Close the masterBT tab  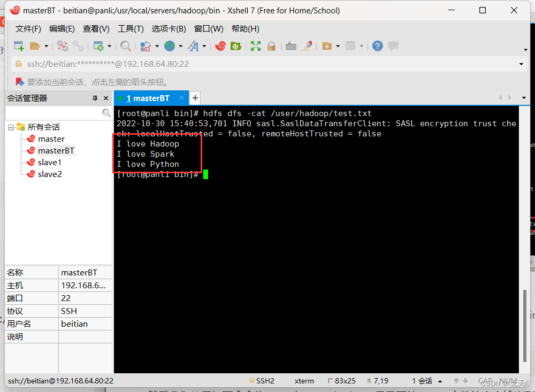point(181,98)
